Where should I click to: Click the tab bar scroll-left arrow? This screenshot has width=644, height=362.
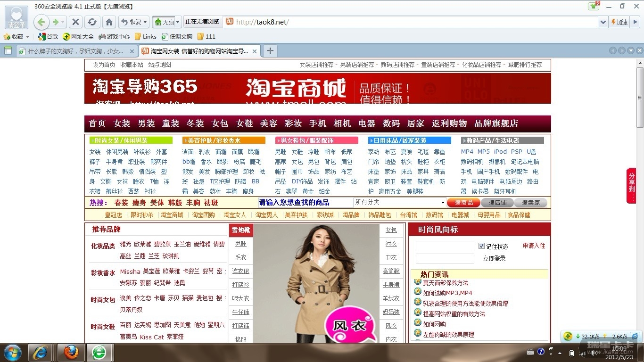click(612, 50)
